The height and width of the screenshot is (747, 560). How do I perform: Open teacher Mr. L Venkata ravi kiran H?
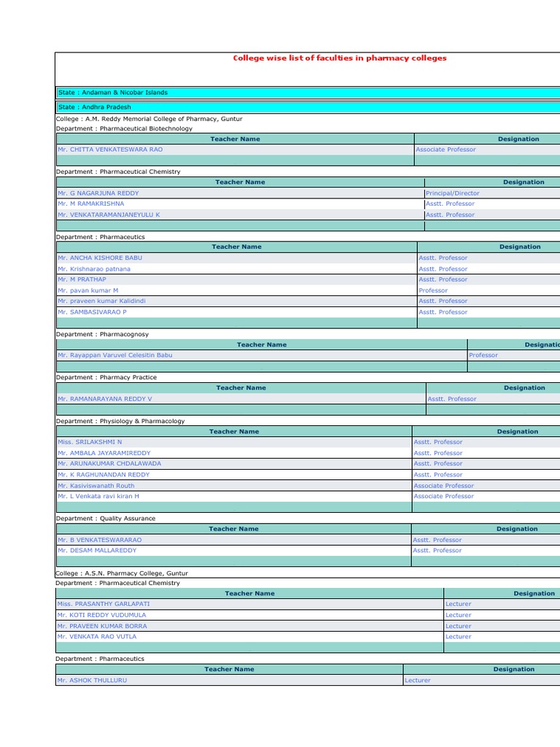point(98,496)
